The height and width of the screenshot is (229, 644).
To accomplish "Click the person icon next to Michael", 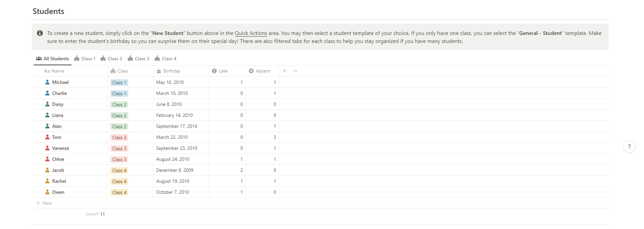I will click(x=48, y=82).
